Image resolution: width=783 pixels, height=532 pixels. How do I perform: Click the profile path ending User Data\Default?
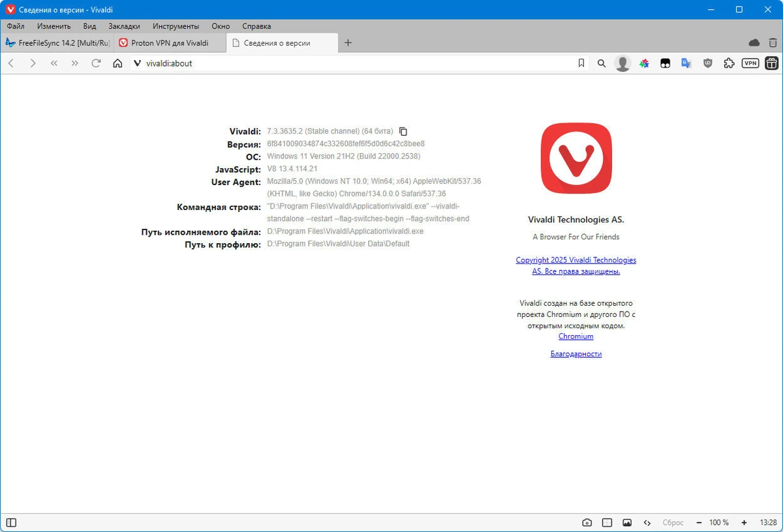pyautogui.click(x=338, y=244)
